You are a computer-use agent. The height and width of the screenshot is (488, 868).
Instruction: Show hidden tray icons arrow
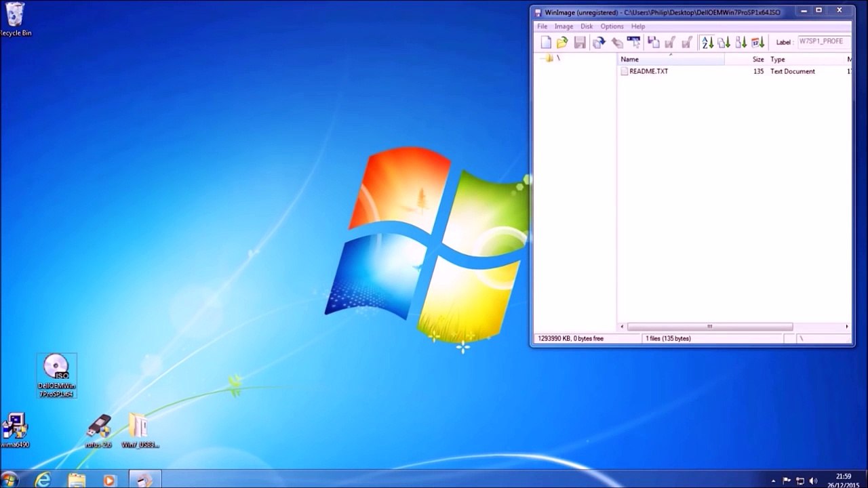(774, 481)
